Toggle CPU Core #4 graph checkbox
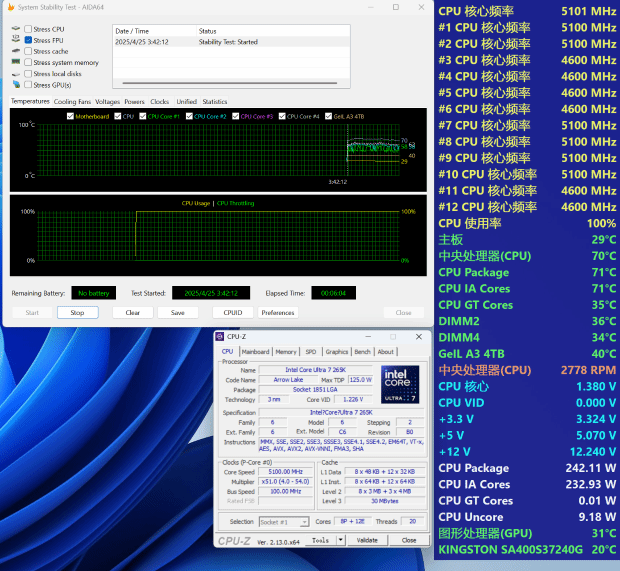 282,116
